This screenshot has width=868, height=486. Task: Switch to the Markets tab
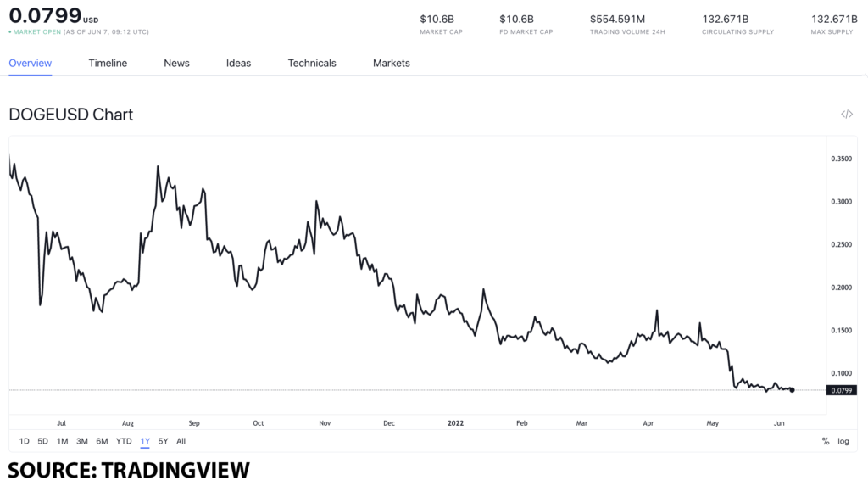tap(392, 63)
